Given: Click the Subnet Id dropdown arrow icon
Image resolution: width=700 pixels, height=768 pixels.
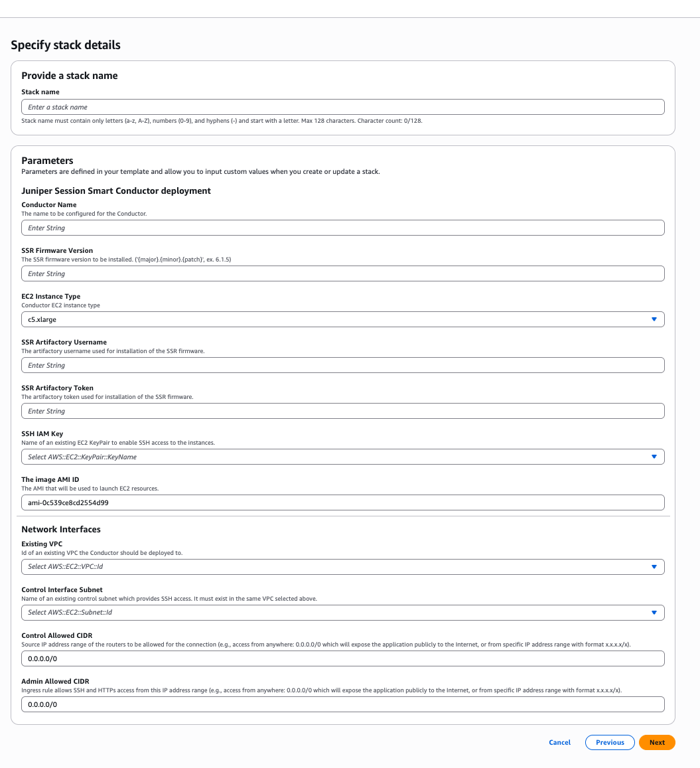Looking at the screenshot, I should click(654, 613).
